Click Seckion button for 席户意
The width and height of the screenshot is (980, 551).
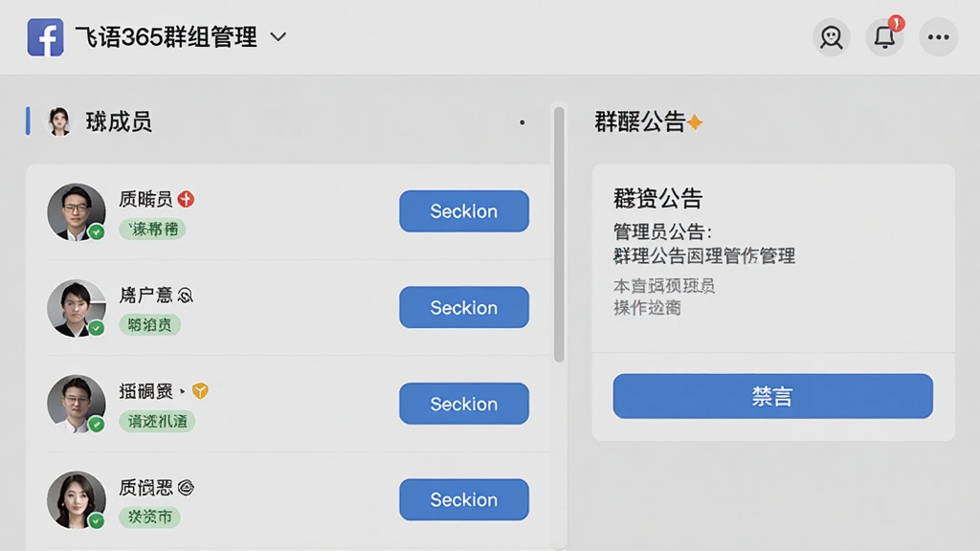click(x=464, y=307)
